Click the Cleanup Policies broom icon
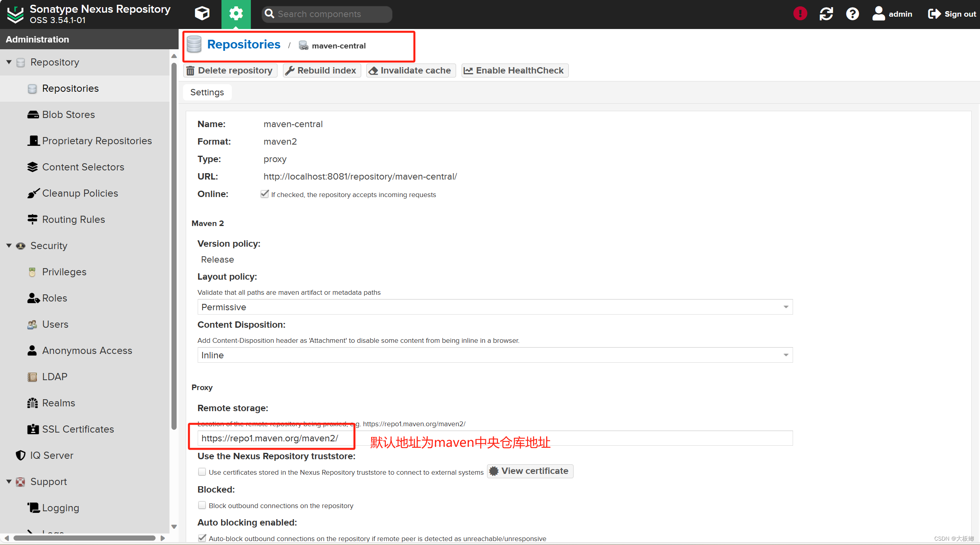This screenshot has width=980, height=545. [33, 193]
